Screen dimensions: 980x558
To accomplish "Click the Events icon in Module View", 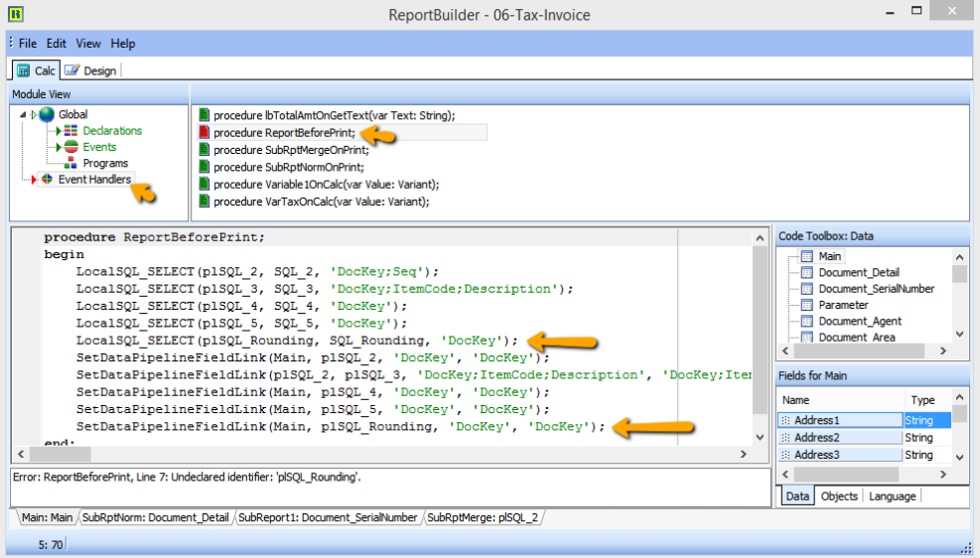I will pos(70,147).
